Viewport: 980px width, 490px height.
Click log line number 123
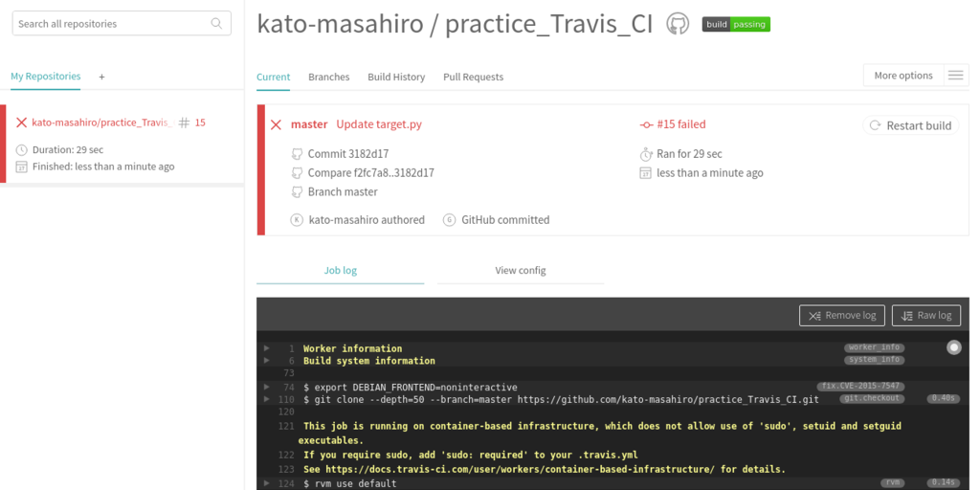[286, 469]
